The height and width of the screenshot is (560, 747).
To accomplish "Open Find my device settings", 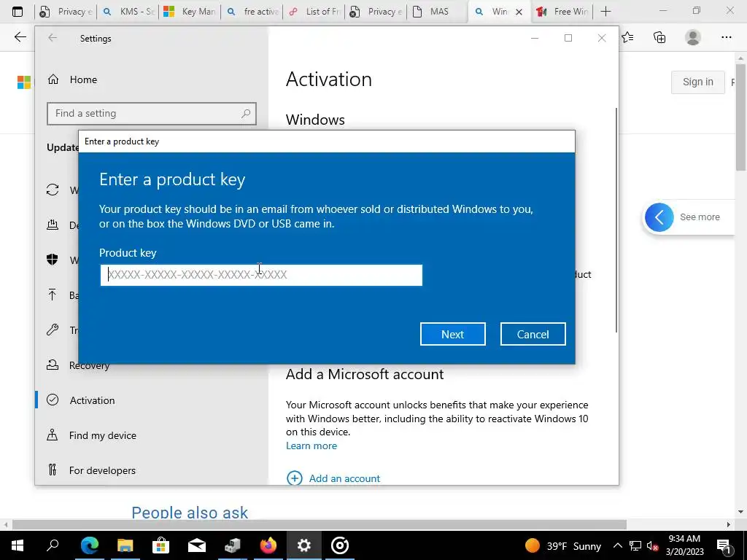I will pyautogui.click(x=102, y=435).
